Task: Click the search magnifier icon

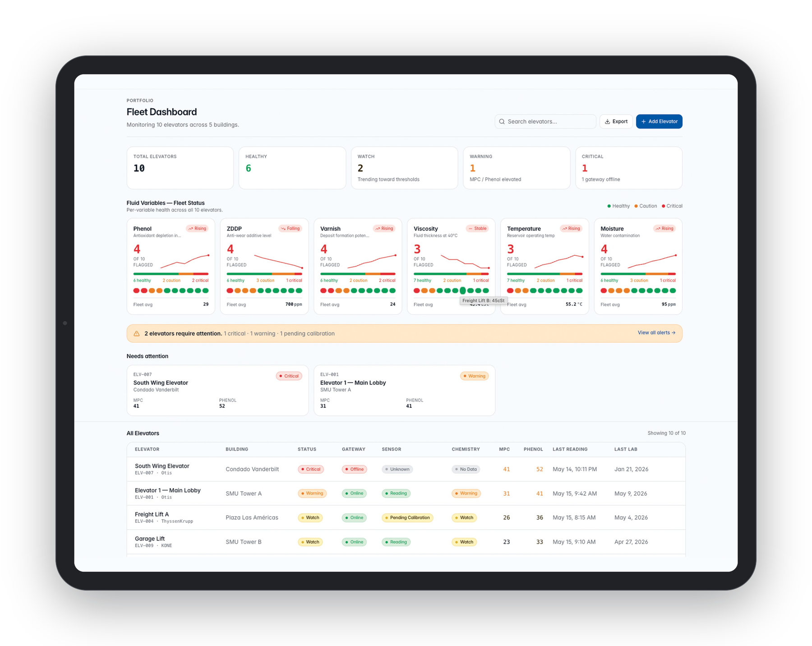Action: (x=502, y=121)
